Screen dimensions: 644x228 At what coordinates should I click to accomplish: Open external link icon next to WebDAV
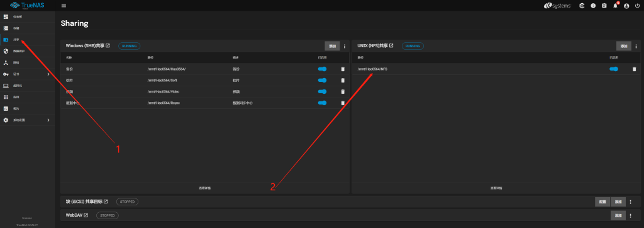click(x=86, y=215)
